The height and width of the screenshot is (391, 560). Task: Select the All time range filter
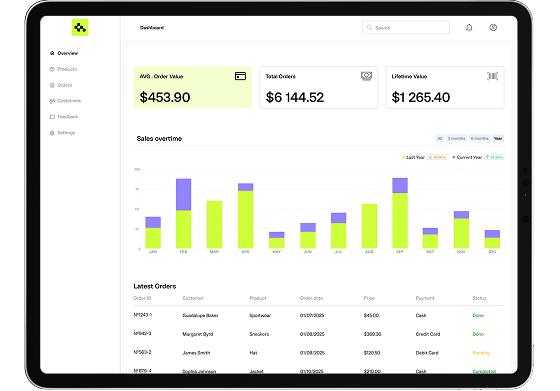pos(440,138)
